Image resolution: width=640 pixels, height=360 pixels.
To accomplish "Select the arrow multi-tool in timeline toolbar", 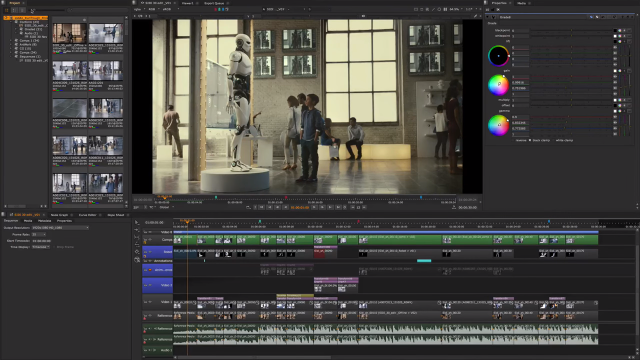I will pyautogui.click(x=136, y=222).
